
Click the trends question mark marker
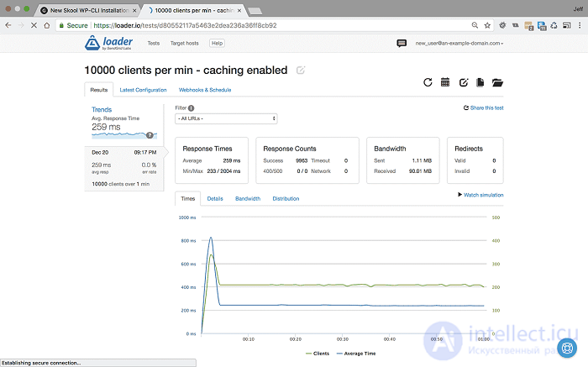point(150,135)
